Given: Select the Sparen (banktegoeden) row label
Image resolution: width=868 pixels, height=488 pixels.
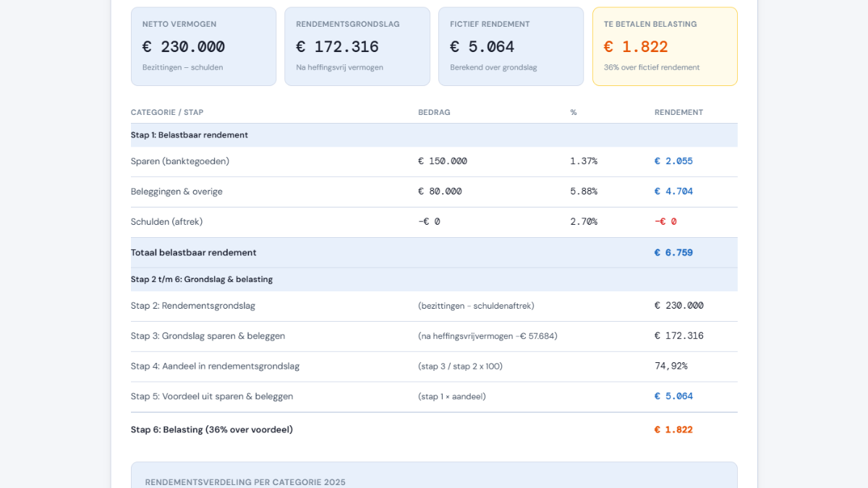Looking at the screenshot, I should (180, 161).
